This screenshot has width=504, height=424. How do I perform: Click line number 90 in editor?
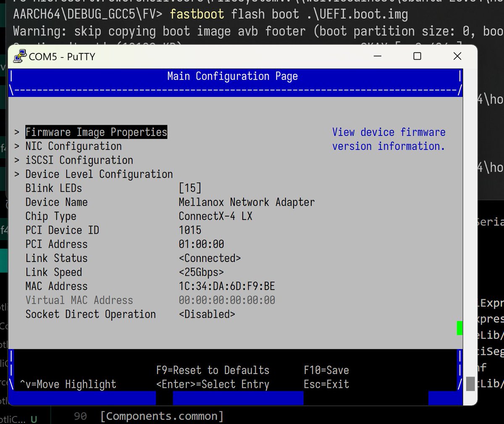[x=80, y=416]
